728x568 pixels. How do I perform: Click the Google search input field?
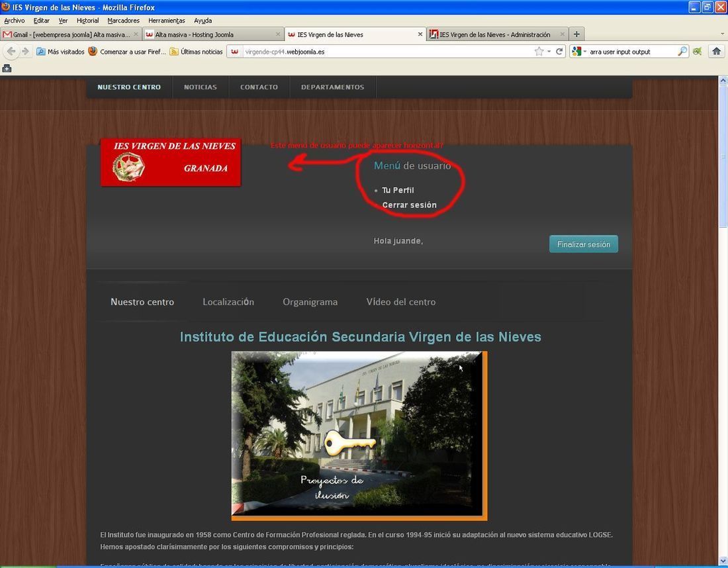[632, 52]
